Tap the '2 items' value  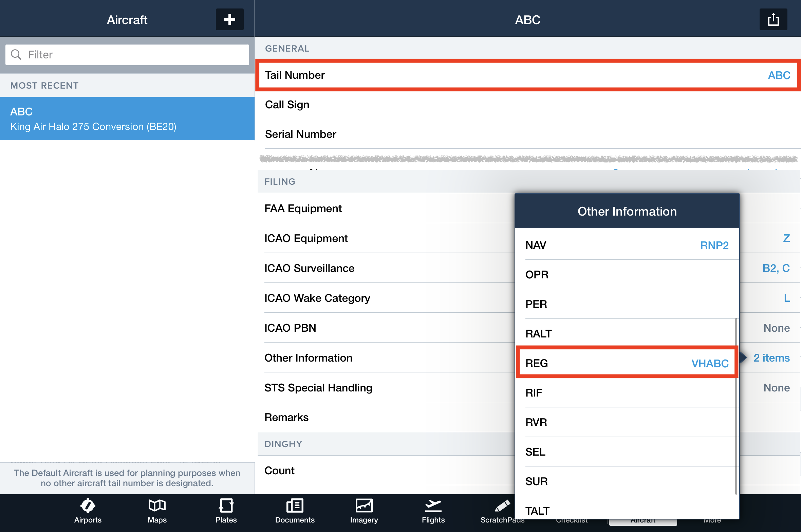coord(771,358)
